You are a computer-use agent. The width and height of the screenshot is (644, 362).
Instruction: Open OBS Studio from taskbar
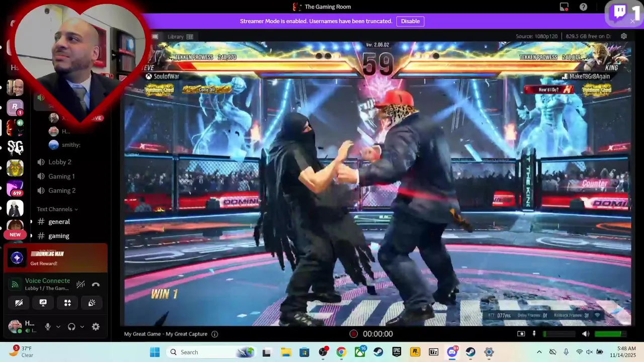[x=323, y=352]
